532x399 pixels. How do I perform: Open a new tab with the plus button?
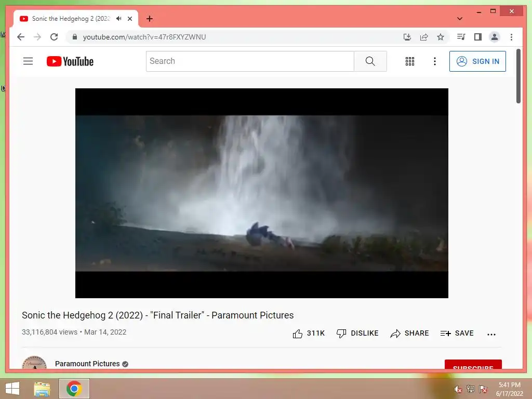tap(150, 19)
